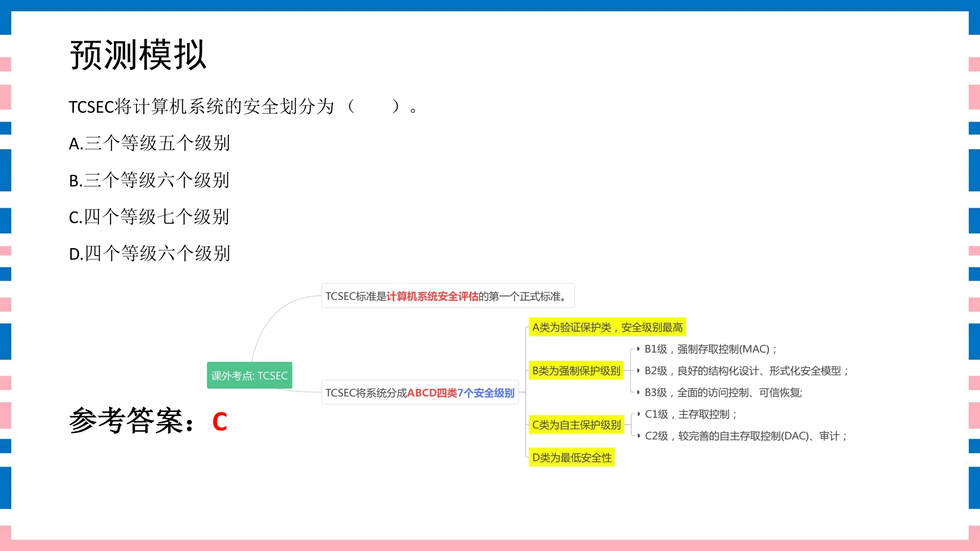Select option A.三个等级五个级别
The width and height of the screenshot is (980, 551).
coord(149,143)
